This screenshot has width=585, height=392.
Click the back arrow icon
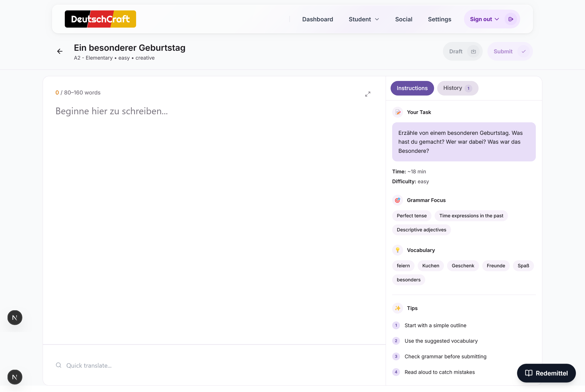[60, 51]
